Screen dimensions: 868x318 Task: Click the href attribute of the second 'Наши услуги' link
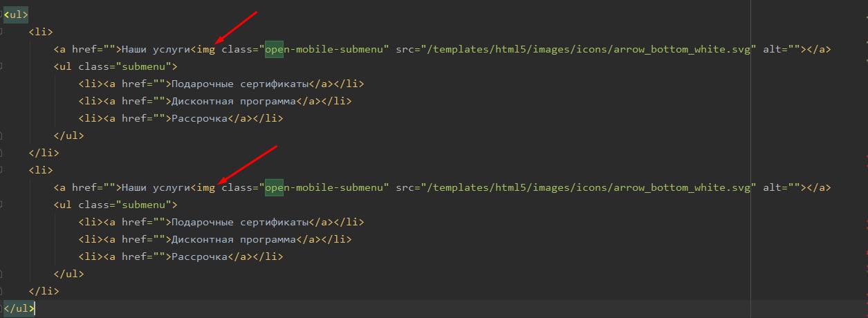pyautogui.click(x=94, y=187)
